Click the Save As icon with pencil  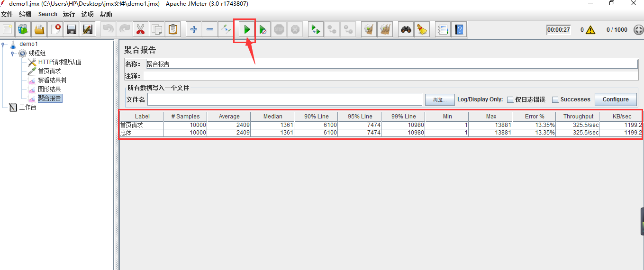pyautogui.click(x=88, y=29)
